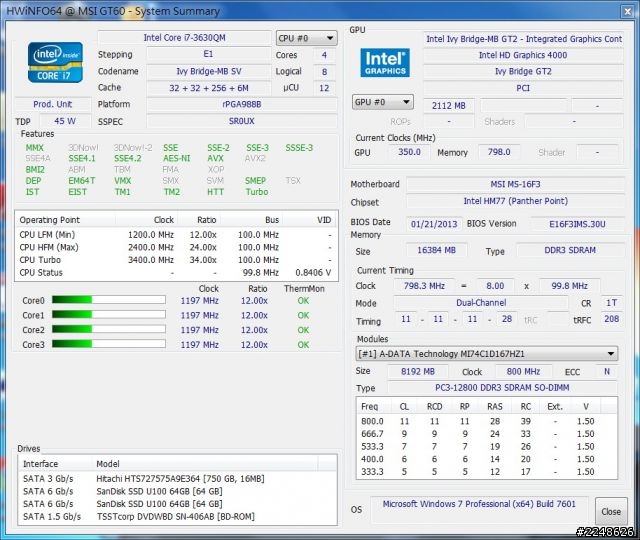Select the CPU LFM (Min) row

pyautogui.click(x=176, y=235)
